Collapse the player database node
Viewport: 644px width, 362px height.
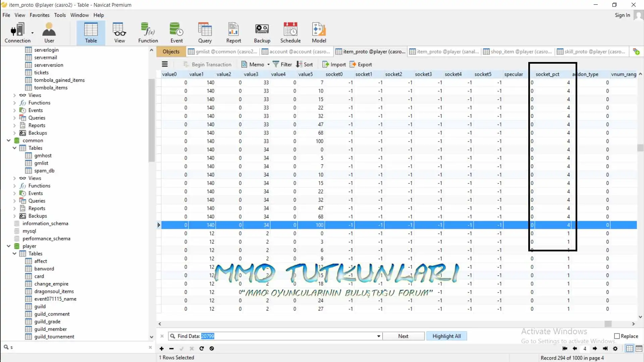(9, 246)
